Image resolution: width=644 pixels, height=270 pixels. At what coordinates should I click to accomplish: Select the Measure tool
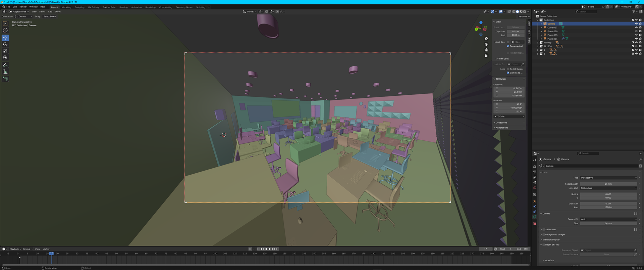tap(5, 72)
